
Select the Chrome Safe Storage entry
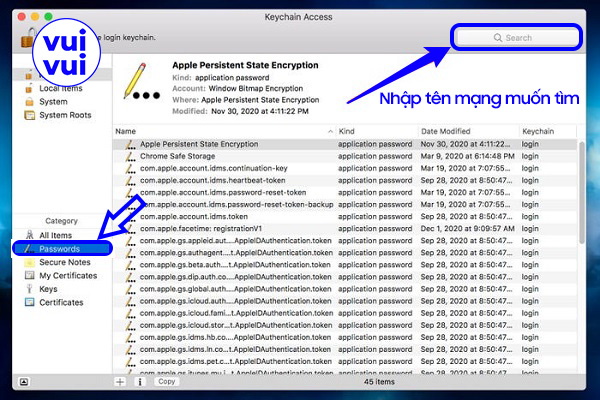[x=345, y=156]
